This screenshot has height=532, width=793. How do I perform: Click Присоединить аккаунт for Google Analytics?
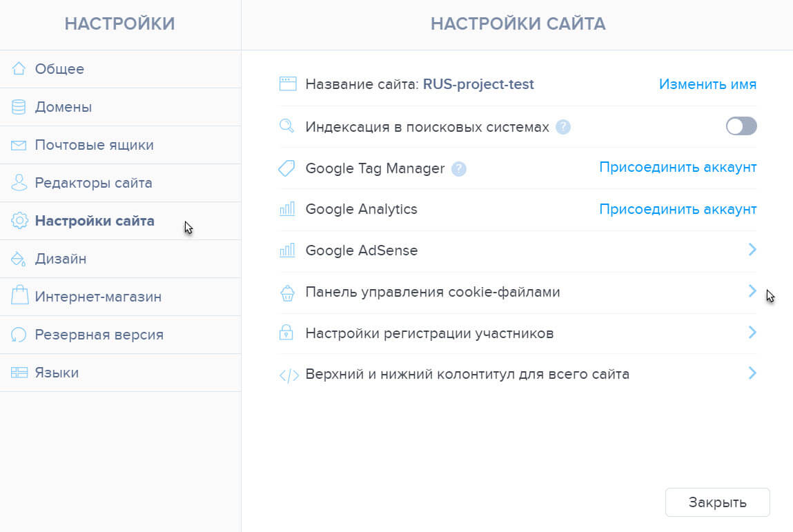click(x=678, y=209)
